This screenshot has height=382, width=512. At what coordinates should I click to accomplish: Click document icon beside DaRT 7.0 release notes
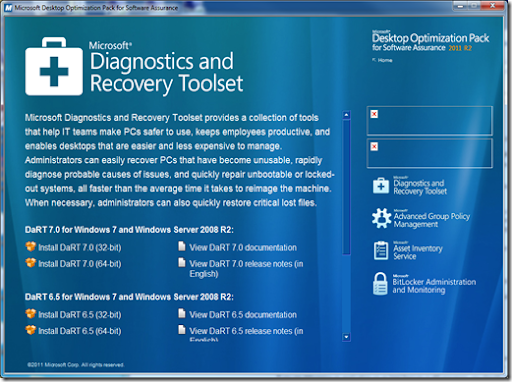(182, 263)
